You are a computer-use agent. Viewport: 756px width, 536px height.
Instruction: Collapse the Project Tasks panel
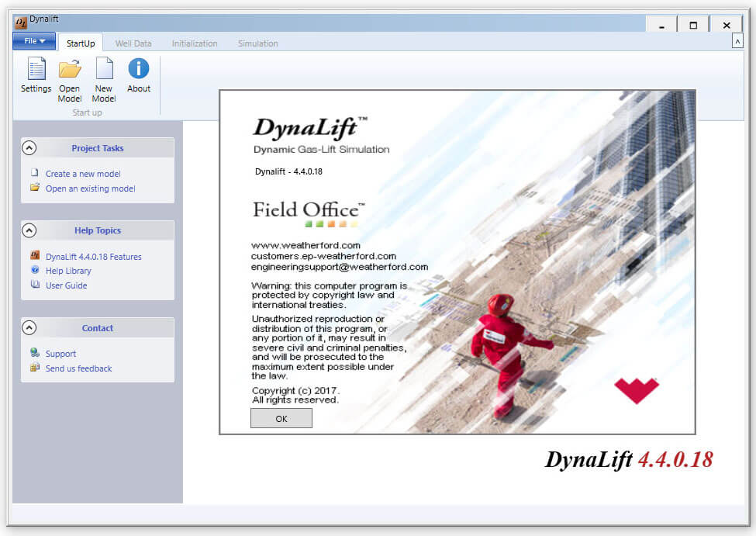point(29,147)
